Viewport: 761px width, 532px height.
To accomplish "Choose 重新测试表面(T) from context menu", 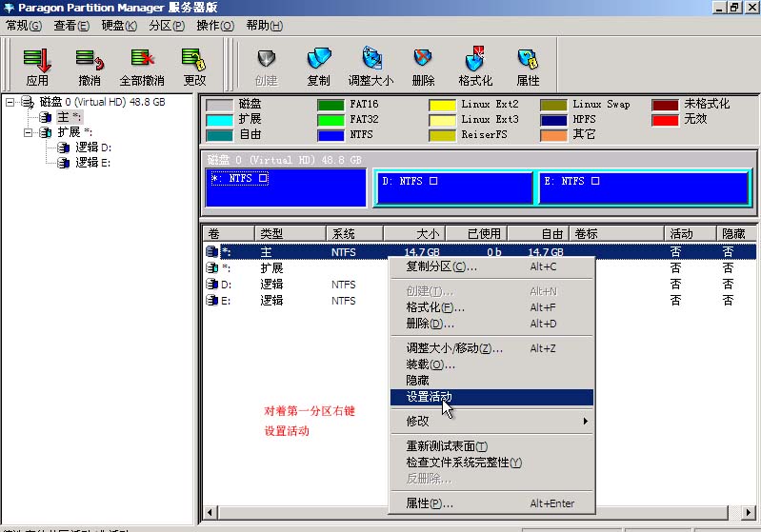I will pyautogui.click(x=491, y=445).
